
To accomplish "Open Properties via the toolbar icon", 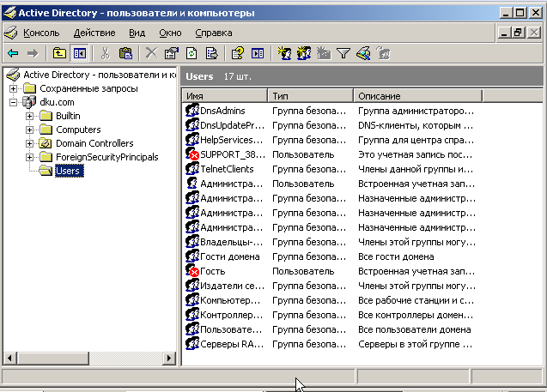I will point(171,53).
